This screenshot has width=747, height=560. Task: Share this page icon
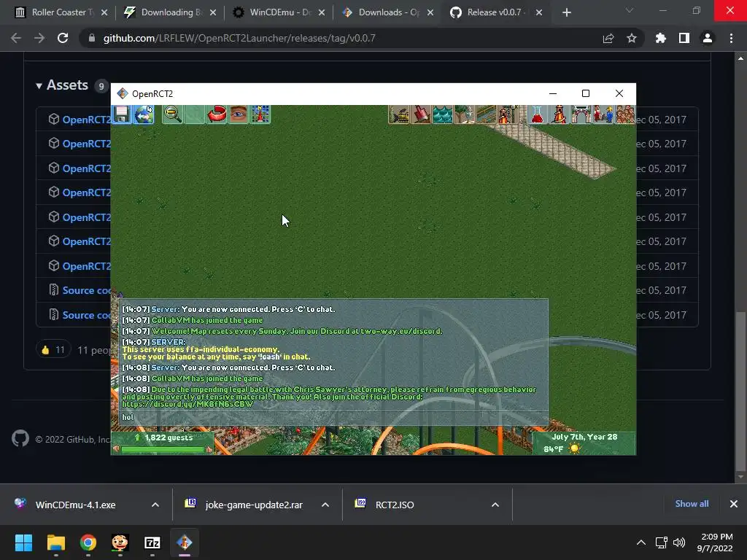tap(608, 38)
